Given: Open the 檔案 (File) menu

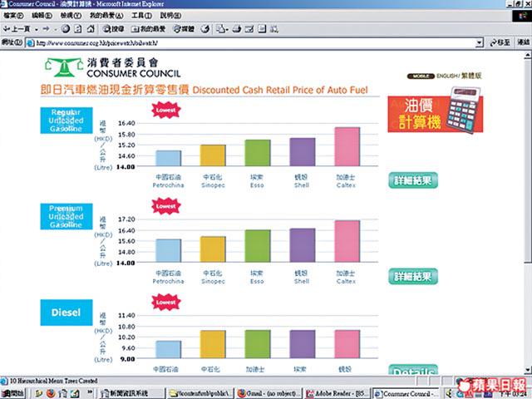Looking at the screenshot, I should tap(13, 16).
